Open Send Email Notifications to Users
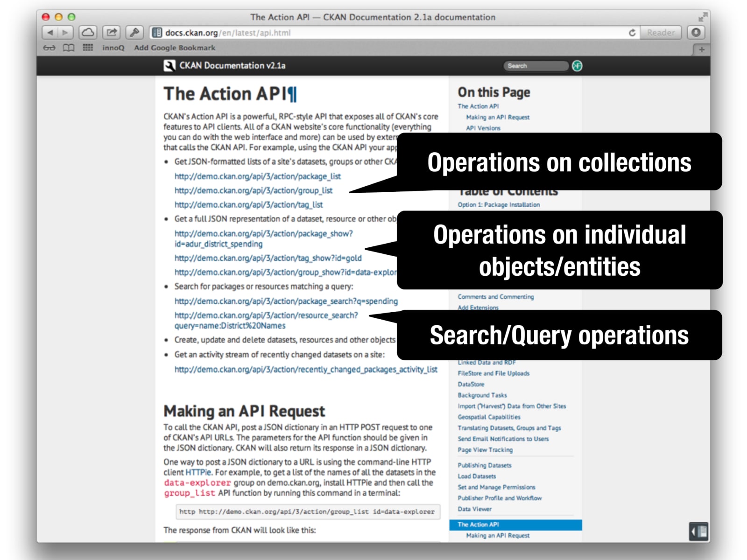 click(503, 439)
